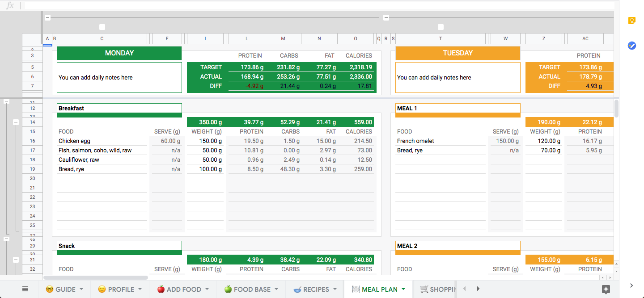
Task: Collapse the Breakfast inner row group
Action: (16, 122)
